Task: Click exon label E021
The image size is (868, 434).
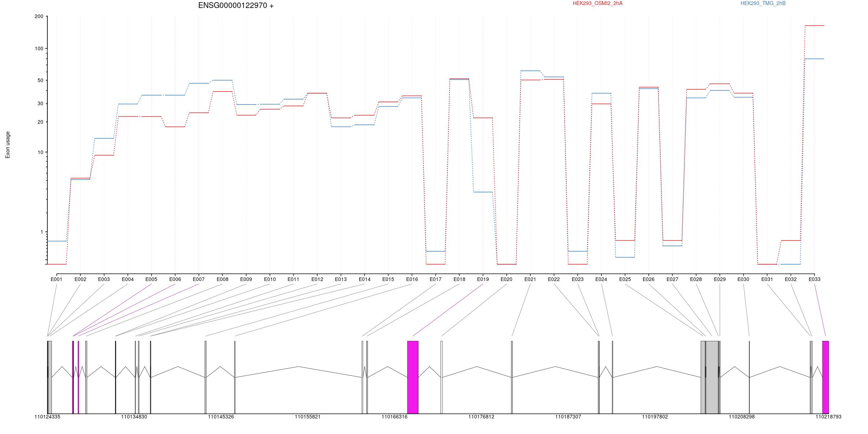Action: [530, 279]
